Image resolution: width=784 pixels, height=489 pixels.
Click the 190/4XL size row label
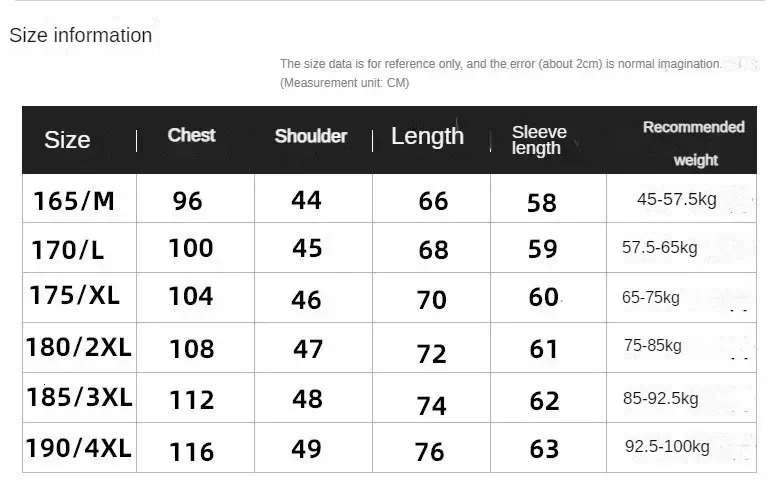[79, 449]
